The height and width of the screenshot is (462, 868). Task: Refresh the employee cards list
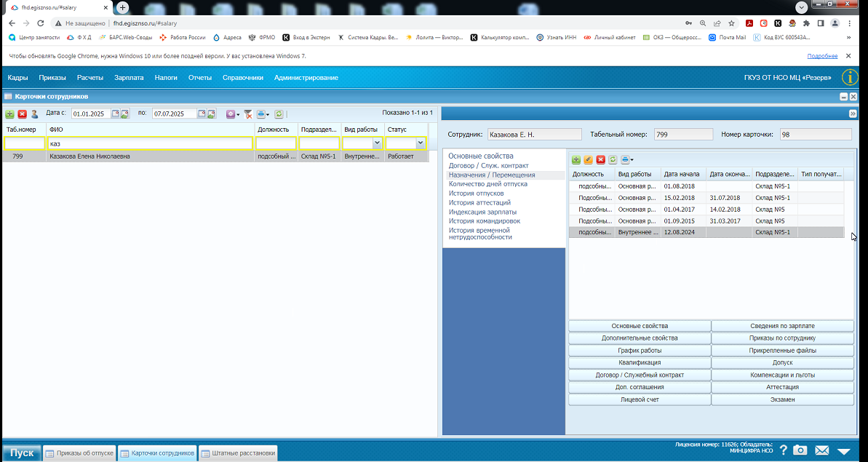[279, 114]
